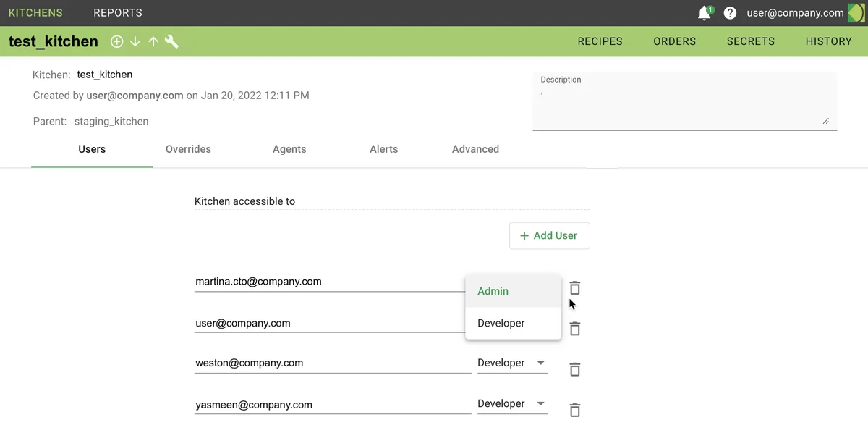Open the Alerts tab

click(x=383, y=149)
